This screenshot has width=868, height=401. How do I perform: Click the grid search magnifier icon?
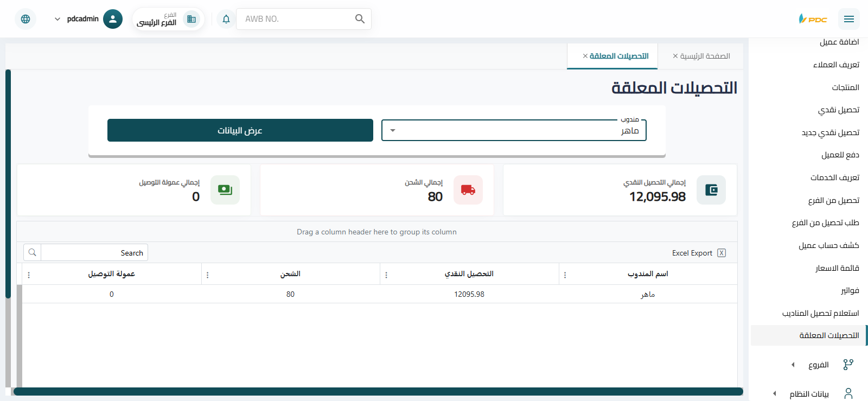click(x=33, y=252)
